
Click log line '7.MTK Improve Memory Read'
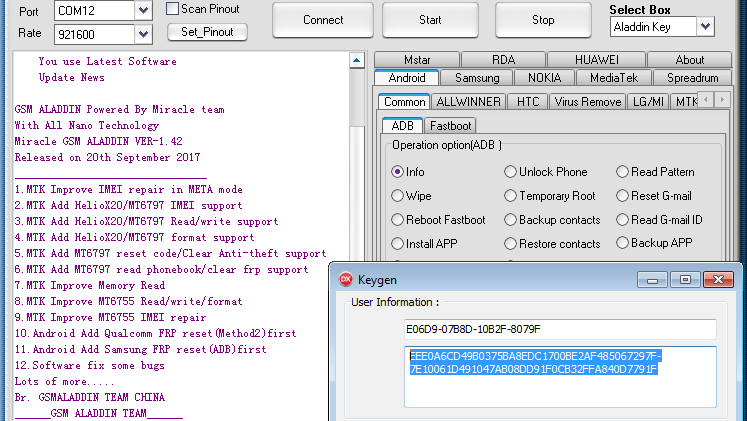90,285
